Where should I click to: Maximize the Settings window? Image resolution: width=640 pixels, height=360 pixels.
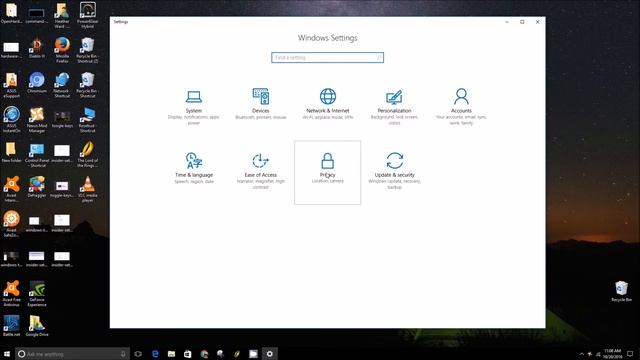coord(522,22)
